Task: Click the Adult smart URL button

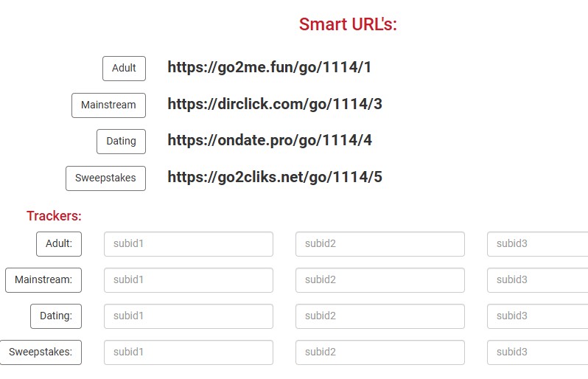Action: click(124, 69)
